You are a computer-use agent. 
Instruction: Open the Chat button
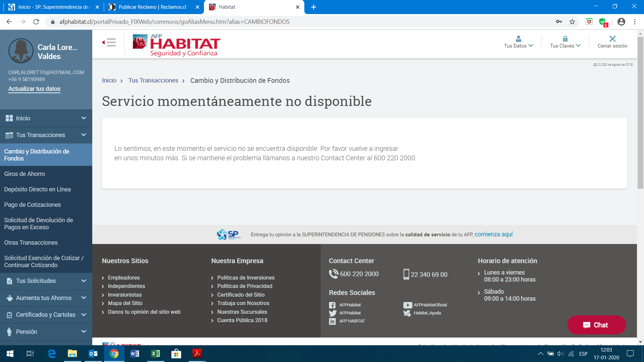pyautogui.click(x=596, y=325)
